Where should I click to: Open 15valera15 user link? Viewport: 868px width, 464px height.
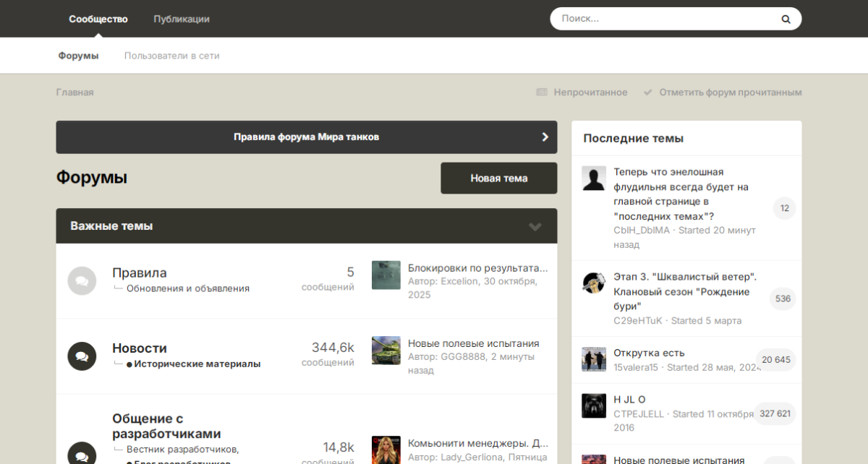point(636,367)
